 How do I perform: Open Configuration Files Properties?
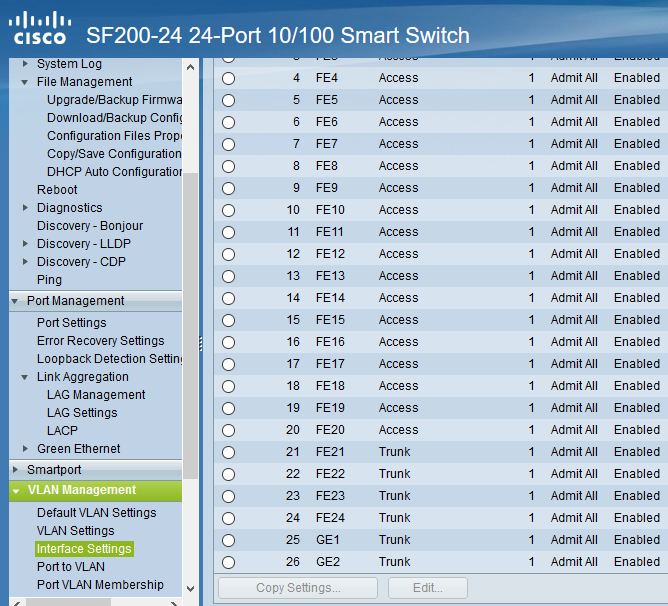(x=114, y=136)
